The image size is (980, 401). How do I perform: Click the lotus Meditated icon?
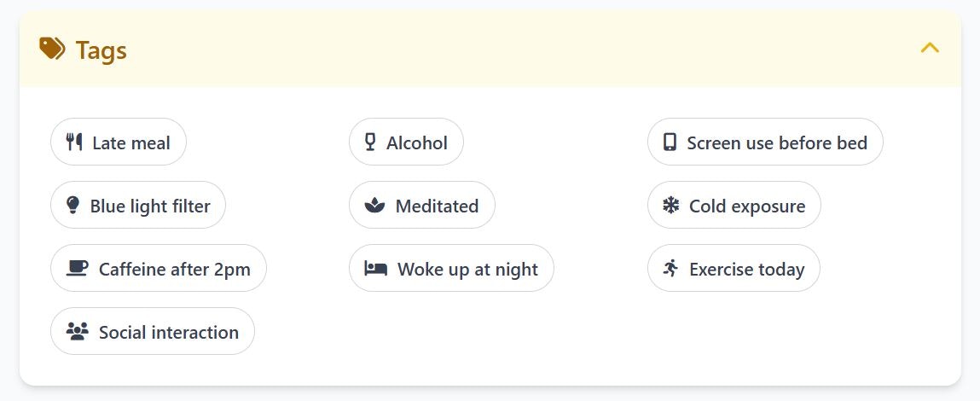click(374, 206)
